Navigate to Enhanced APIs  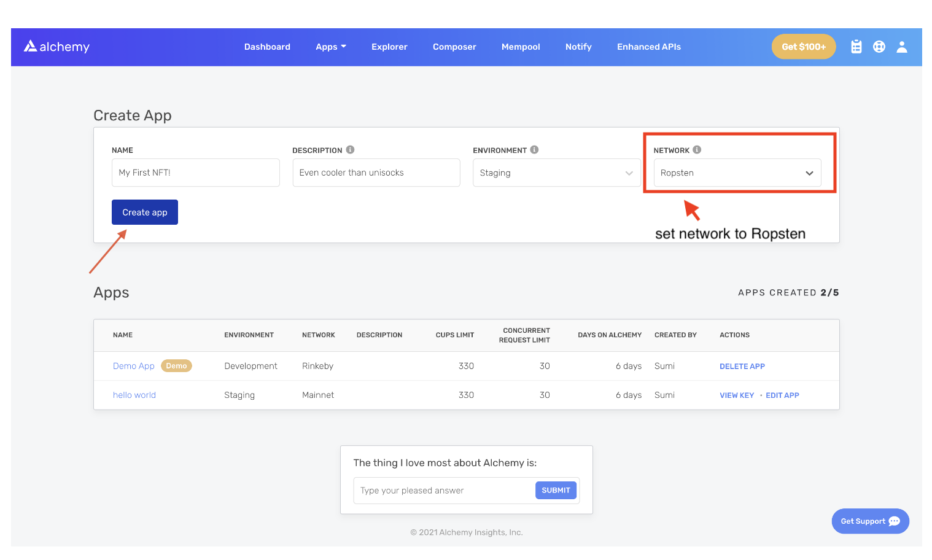[x=648, y=47]
